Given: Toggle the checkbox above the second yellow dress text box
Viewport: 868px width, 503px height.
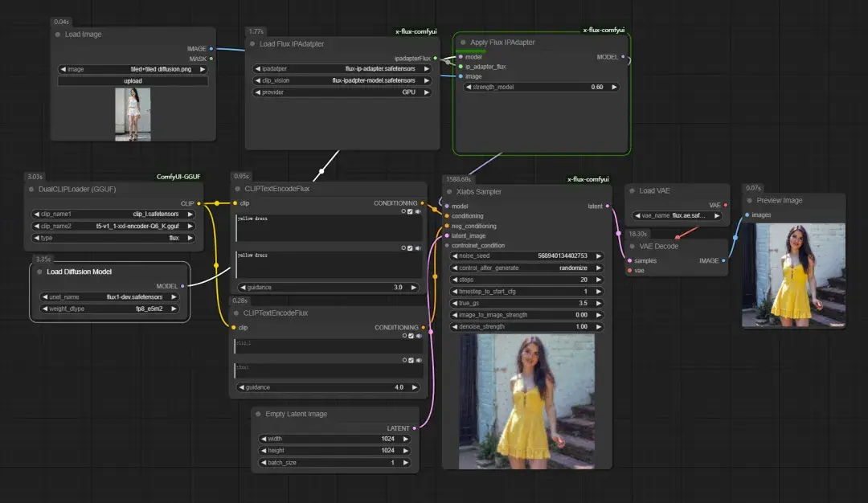Looking at the screenshot, I should [410, 248].
